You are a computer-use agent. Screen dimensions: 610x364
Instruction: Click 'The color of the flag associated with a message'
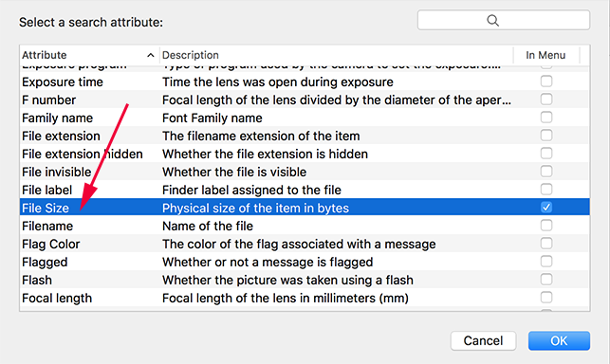[299, 244]
